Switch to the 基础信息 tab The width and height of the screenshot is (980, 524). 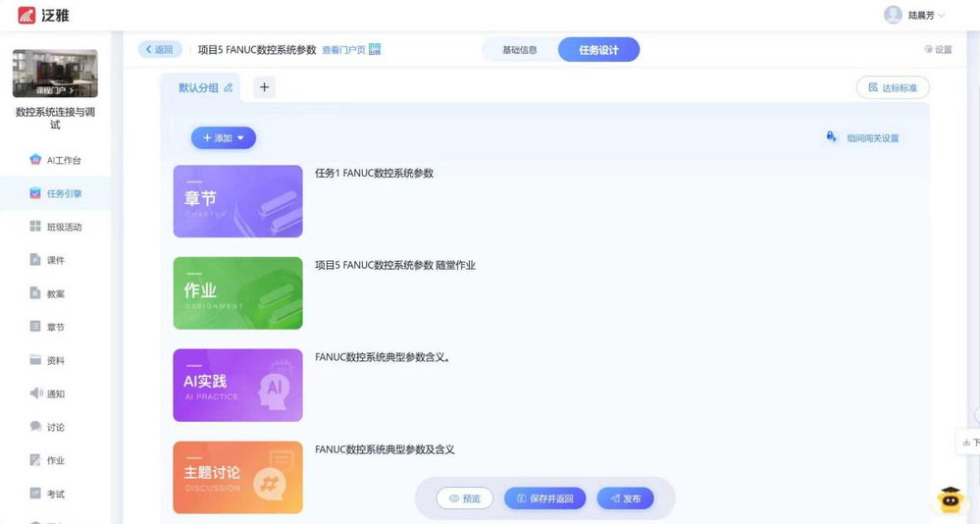520,50
